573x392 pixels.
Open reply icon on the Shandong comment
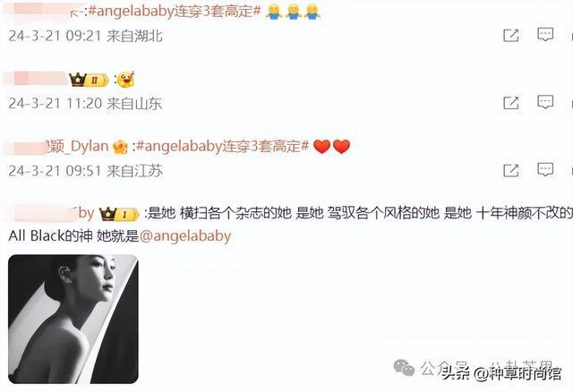tap(545, 102)
